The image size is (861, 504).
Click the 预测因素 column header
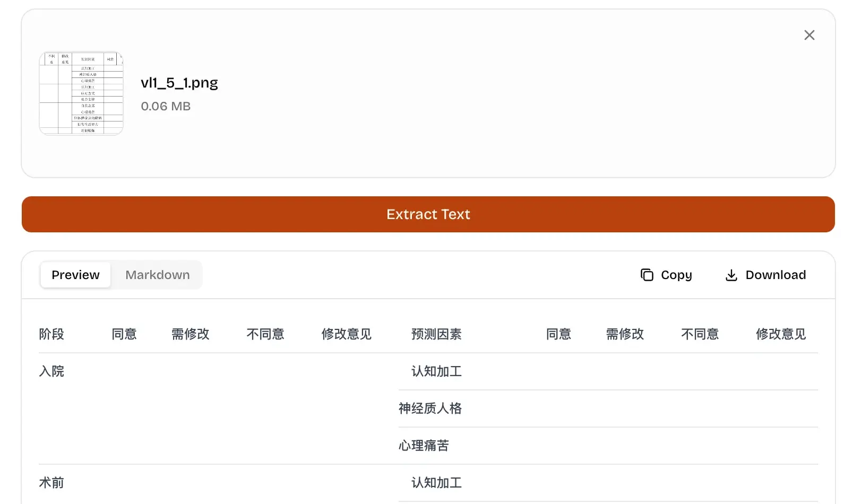pyautogui.click(x=435, y=334)
